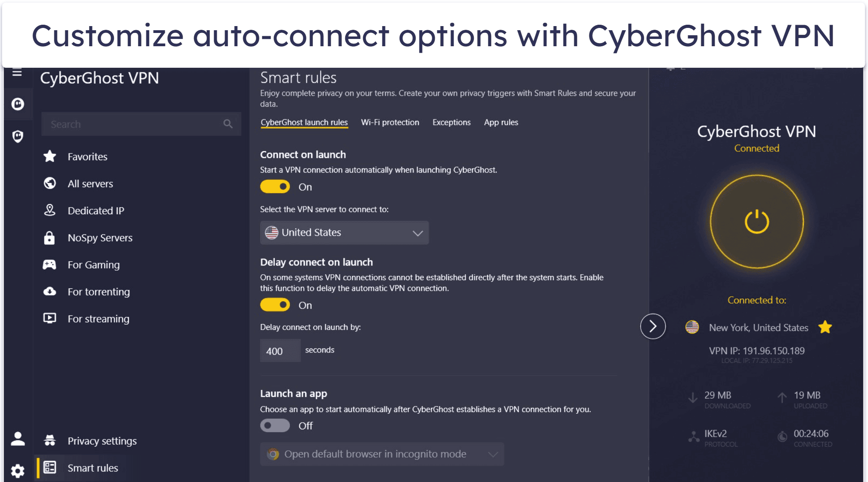Expand the default browser incognito app selector
This screenshot has width=868, height=482.
(382, 454)
